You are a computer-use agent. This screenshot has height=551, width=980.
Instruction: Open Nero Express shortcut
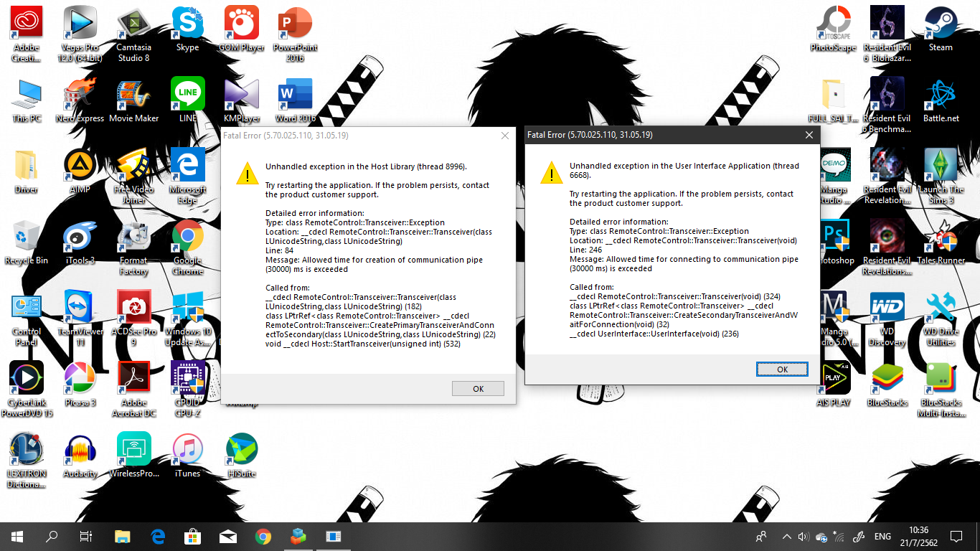click(x=80, y=100)
